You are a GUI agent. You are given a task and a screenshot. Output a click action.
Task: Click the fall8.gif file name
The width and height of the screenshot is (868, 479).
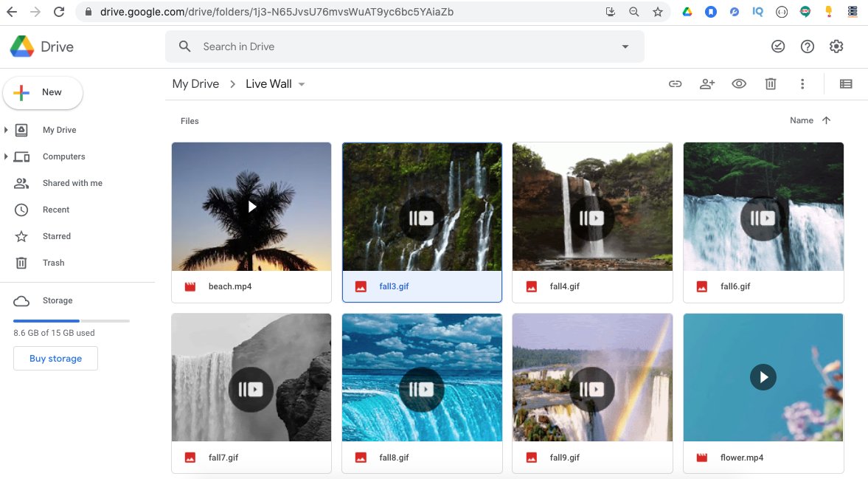pyautogui.click(x=394, y=458)
